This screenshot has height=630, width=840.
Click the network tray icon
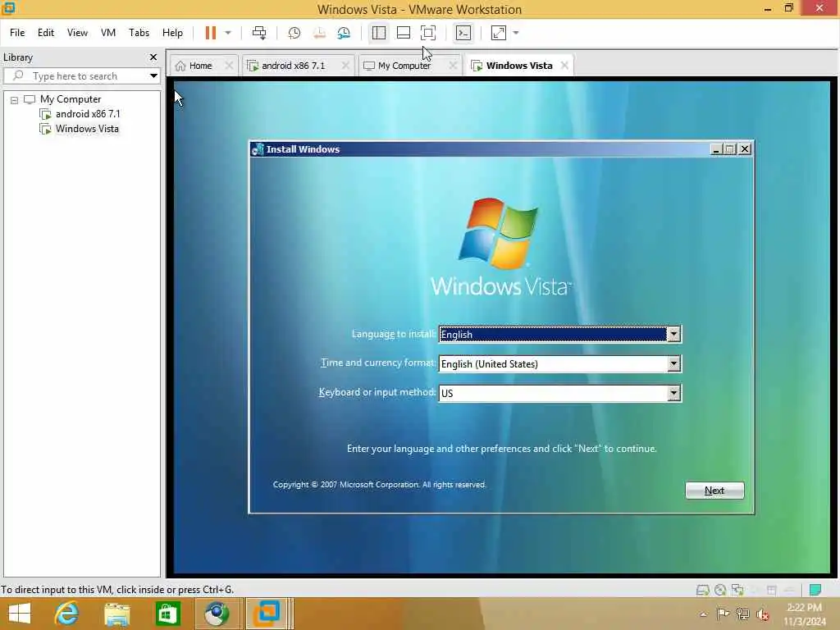pyautogui.click(x=742, y=614)
